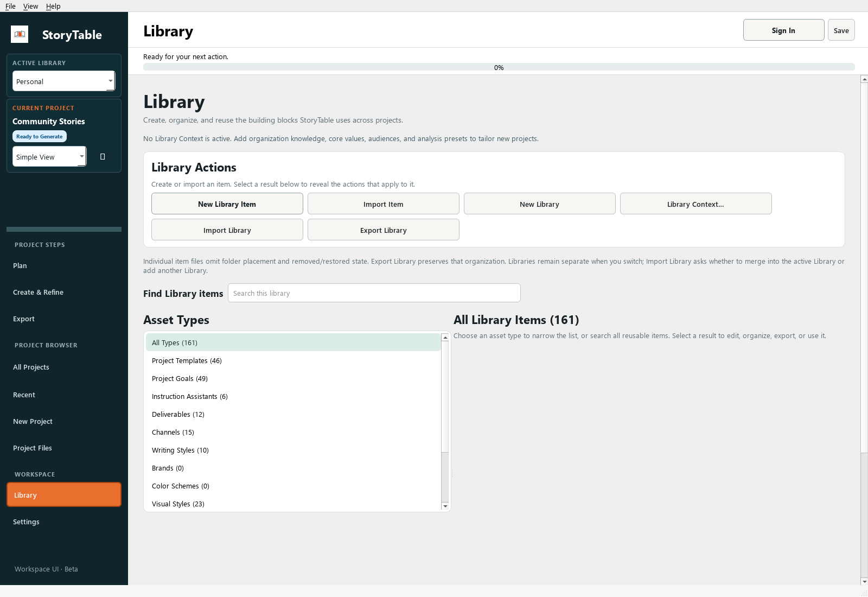Select Writing Styles (10)
Screen dimensions: 868x597
[293, 450]
